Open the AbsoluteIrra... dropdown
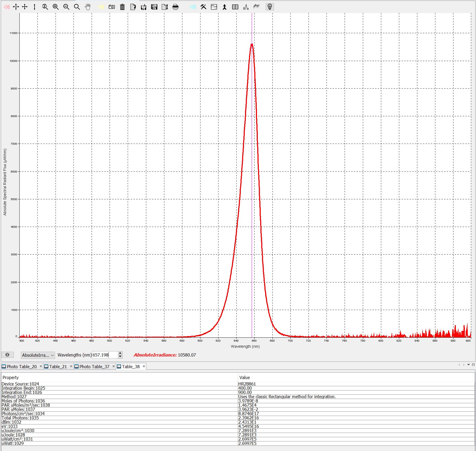This screenshot has width=476, height=451. click(x=38, y=355)
